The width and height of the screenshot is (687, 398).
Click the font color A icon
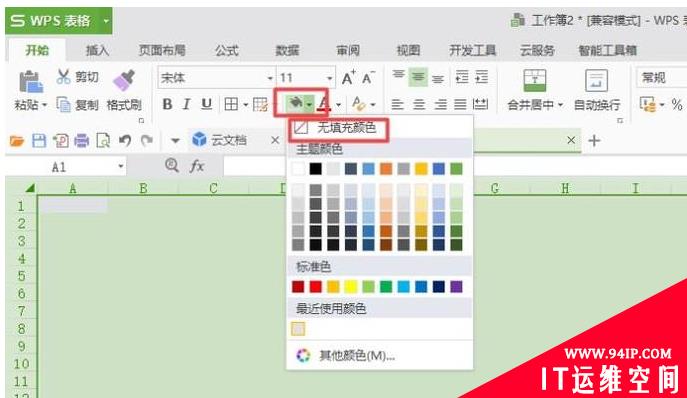click(x=324, y=104)
